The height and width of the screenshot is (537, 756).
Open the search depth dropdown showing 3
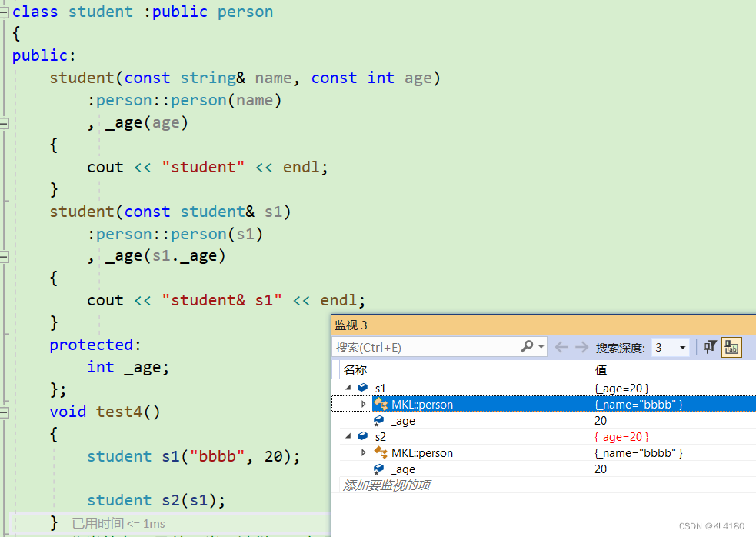(x=670, y=348)
